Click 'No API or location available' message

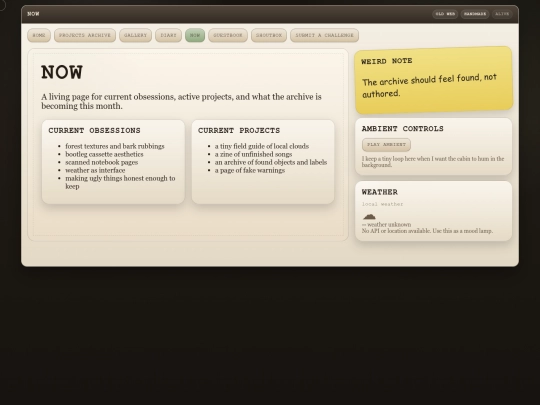coord(427,231)
